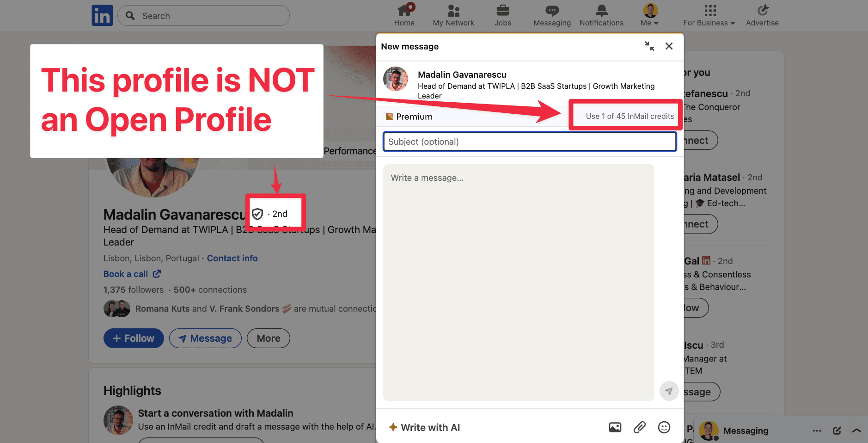
Task: Click Madalin's avatar in message header
Action: [396, 79]
